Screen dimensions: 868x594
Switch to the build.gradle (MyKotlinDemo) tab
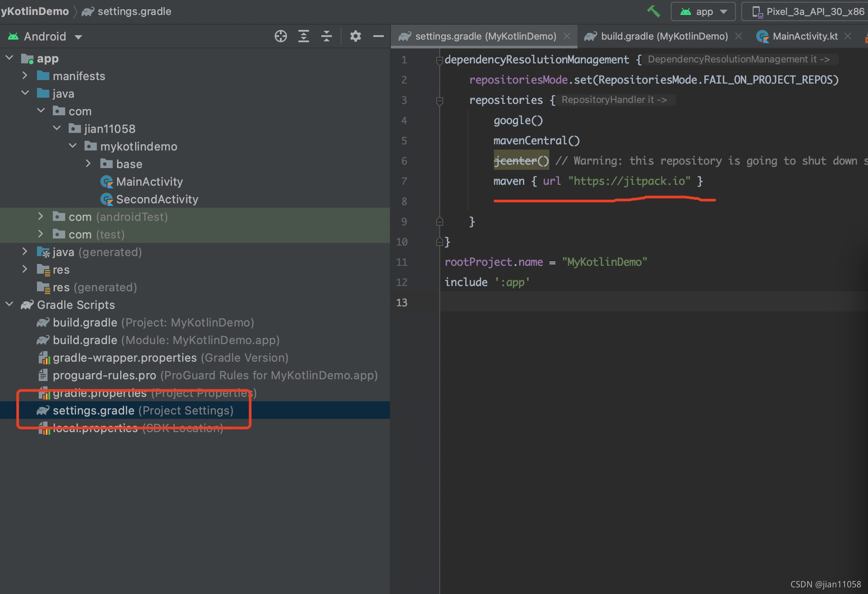pos(663,37)
